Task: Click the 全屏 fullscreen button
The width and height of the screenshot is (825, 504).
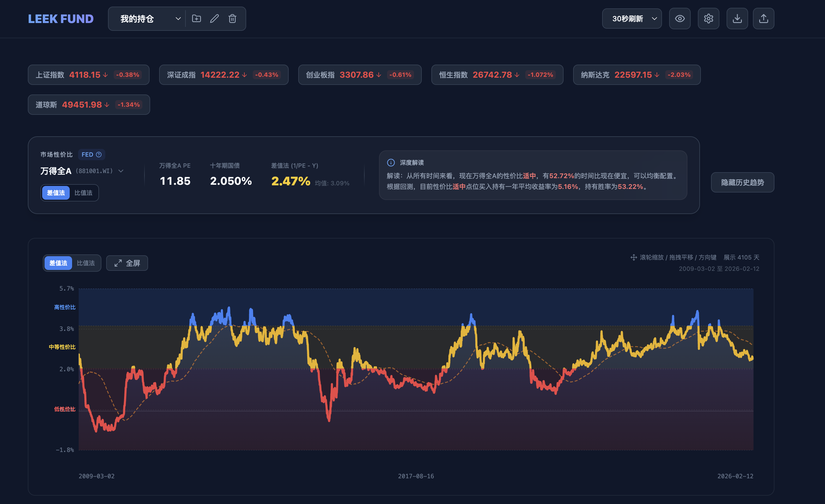Action: pyautogui.click(x=127, y=263)
